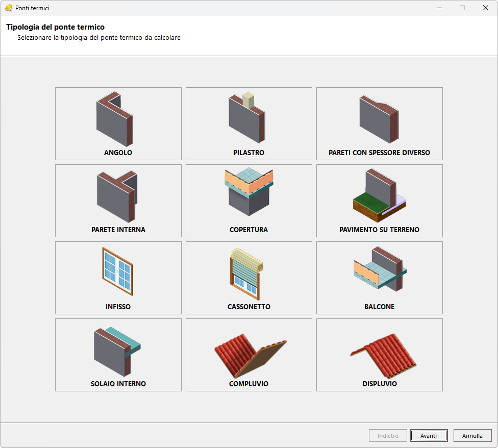Click the Annulla button to cancel

coord(472,436)
